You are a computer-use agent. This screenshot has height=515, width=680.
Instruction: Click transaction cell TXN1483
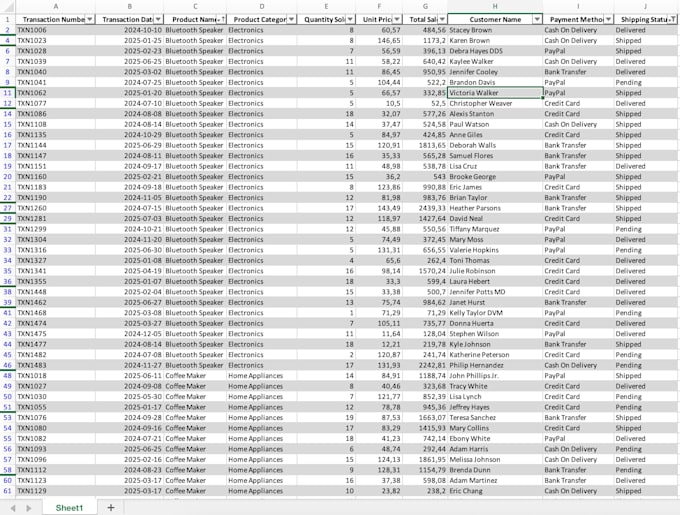point(56,365)
